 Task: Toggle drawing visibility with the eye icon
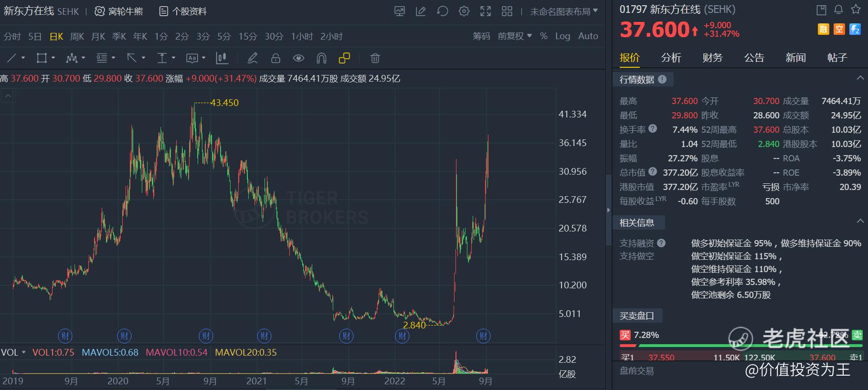point(298,58)
